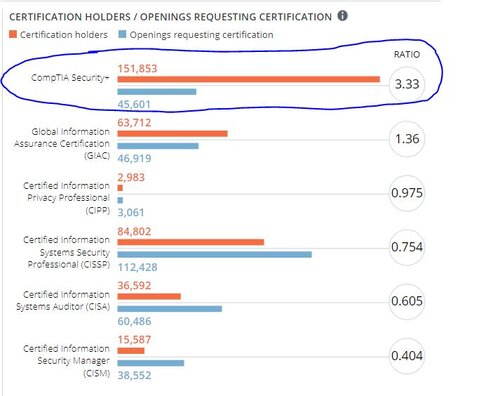This screenshot has height=396, width=500.
Task: Select the 151,853 holders value
Action: (x=137, y=68)
